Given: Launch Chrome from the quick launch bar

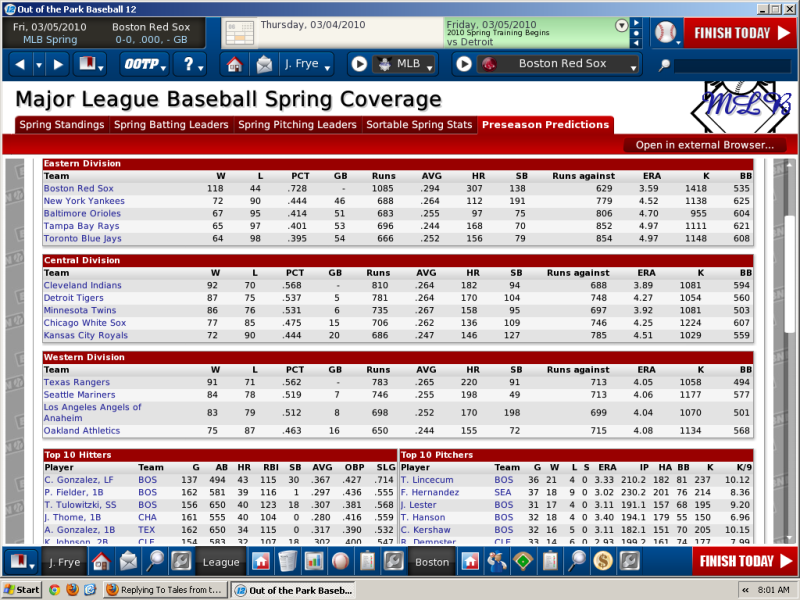Looking at the screenshot, I should (54, 590).
